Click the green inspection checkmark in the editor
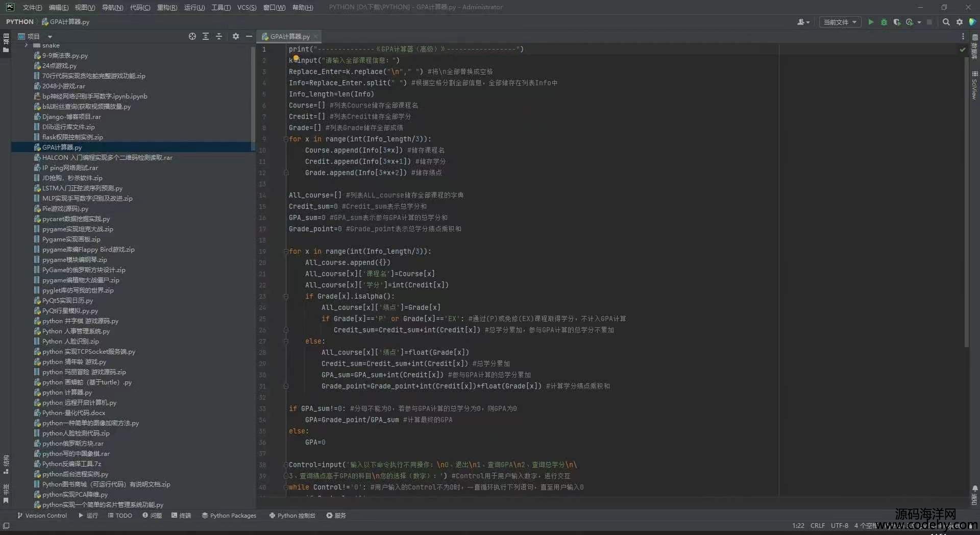The width and height of the screenshot is (980, 535). (x=962, y=50)
